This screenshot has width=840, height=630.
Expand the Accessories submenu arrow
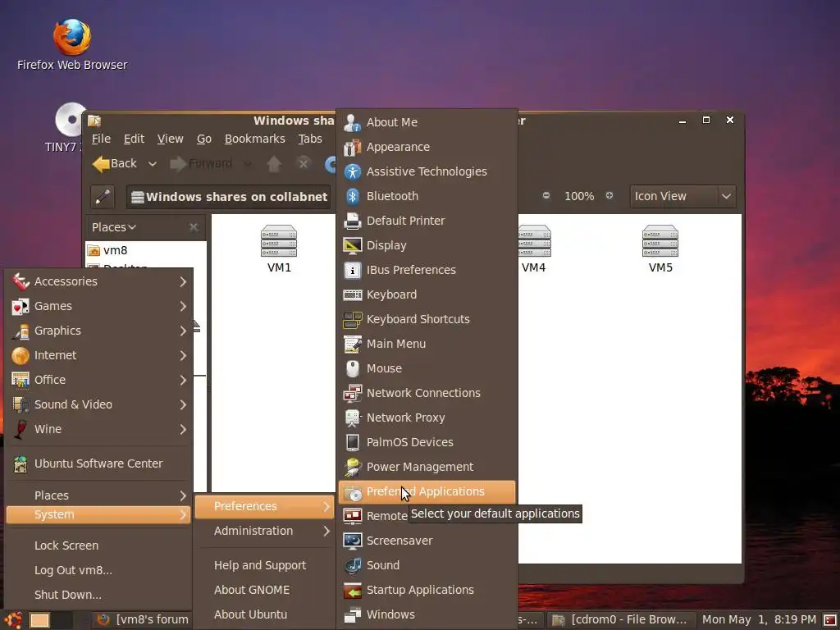tap(183, 282)
